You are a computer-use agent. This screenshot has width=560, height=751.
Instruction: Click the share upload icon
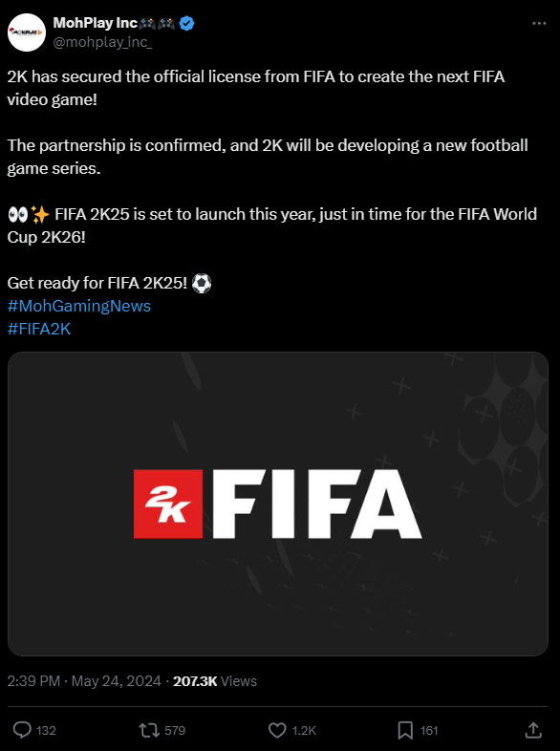click(533, 730)
